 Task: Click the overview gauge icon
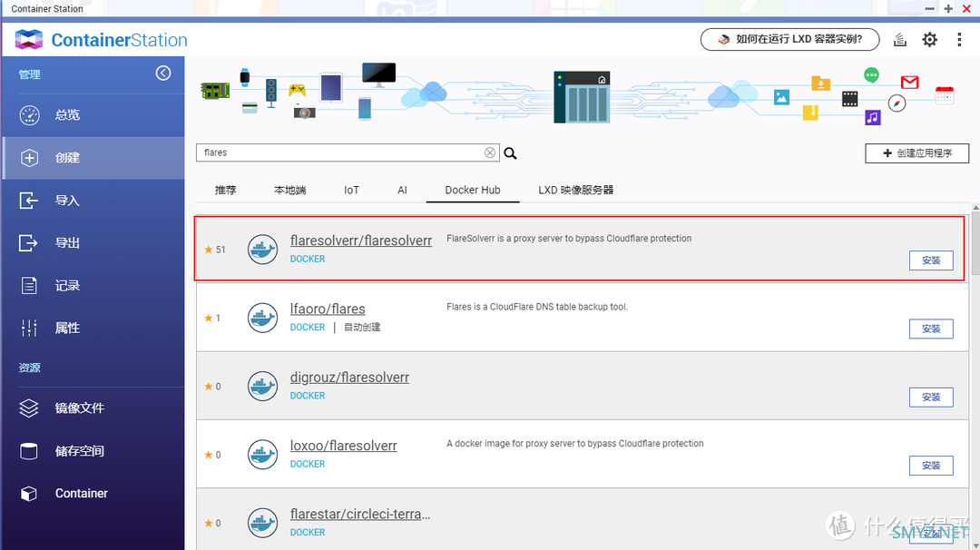(x=29, y=115)
